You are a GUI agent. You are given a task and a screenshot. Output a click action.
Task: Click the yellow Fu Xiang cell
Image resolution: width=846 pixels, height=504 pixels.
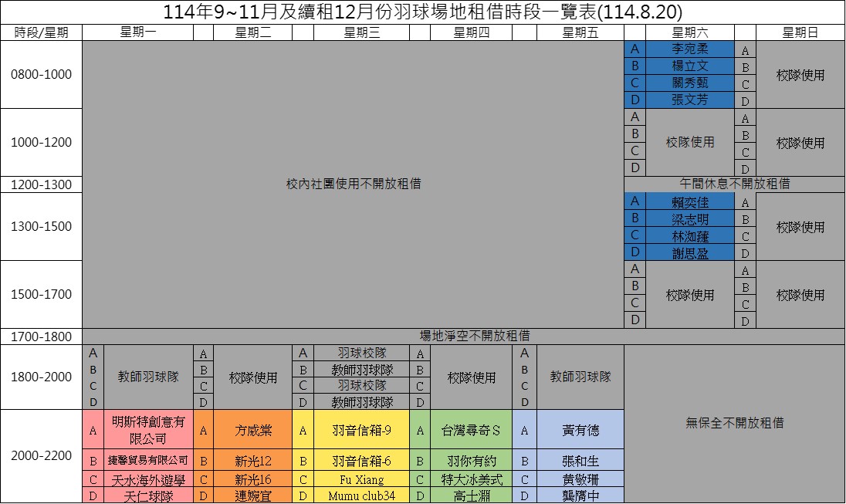(x=362, y=479)
